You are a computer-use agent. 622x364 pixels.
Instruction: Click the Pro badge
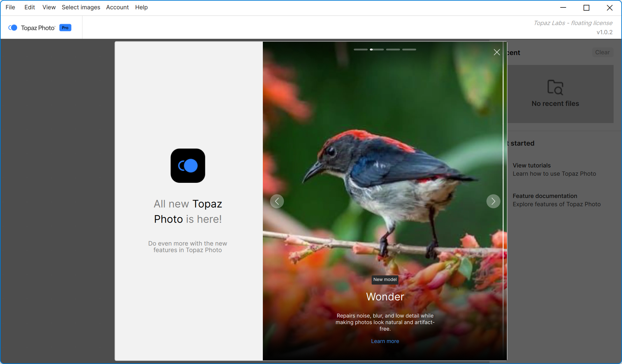[x=65, y=28]
